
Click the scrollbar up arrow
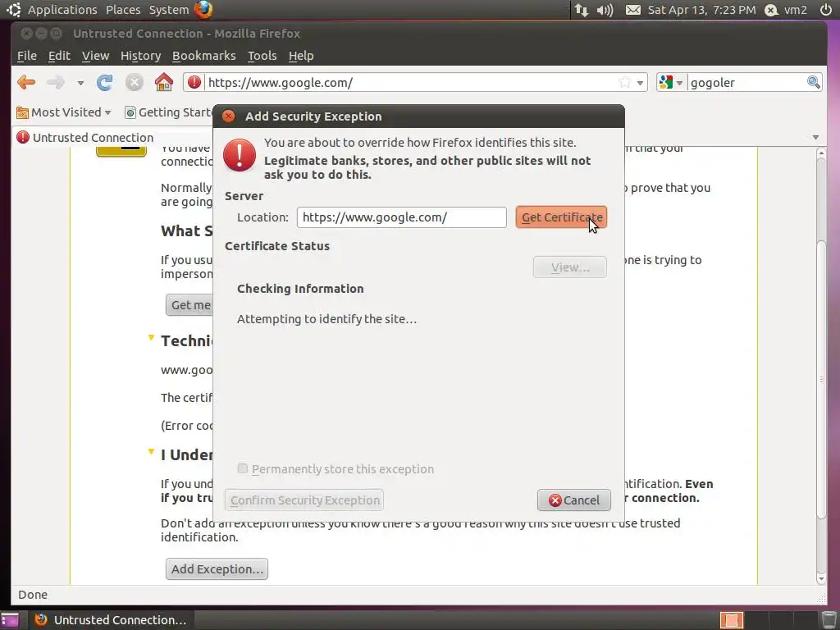(x=821, y=153)
